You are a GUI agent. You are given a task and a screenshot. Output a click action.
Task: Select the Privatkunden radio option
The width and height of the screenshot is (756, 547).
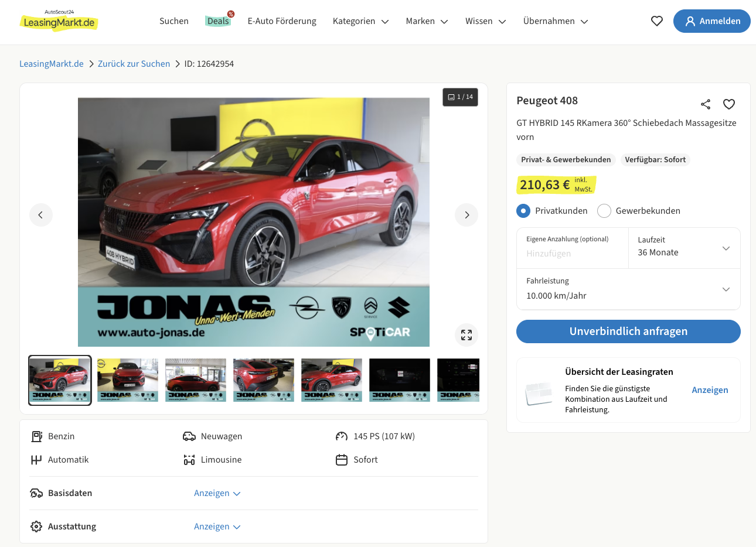pos(523,211)
